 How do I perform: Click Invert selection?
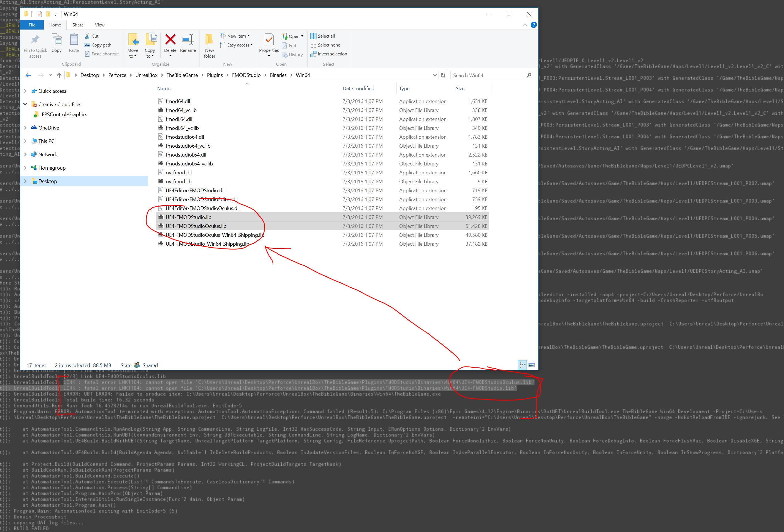coord(328,54)
